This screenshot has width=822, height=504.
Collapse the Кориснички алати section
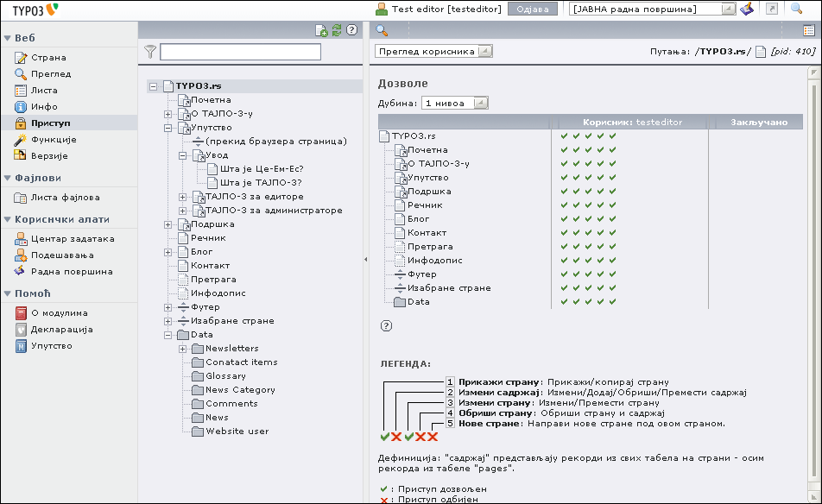coord(7,219)
